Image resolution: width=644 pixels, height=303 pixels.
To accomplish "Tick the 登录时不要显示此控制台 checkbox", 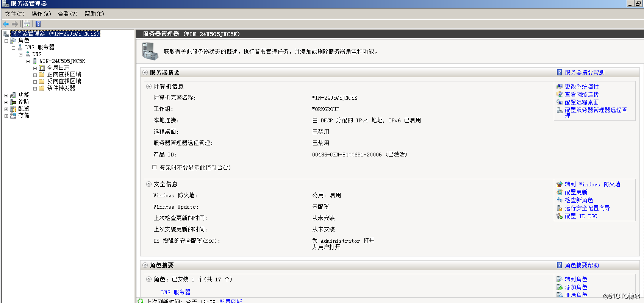I will [x=155, y=167].
